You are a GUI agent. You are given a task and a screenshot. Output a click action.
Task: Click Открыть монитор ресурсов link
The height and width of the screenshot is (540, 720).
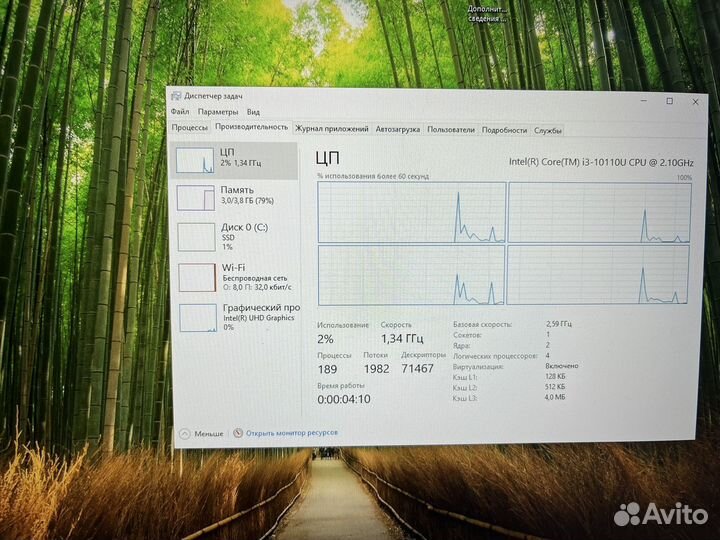tap(291, 433)
